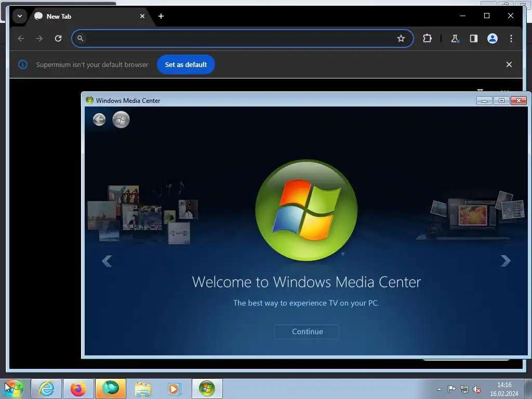The height and width of the screenshot is (399, 532).
Task: Open the Supermium profile avatar
Action: click(x=493, y=38)
